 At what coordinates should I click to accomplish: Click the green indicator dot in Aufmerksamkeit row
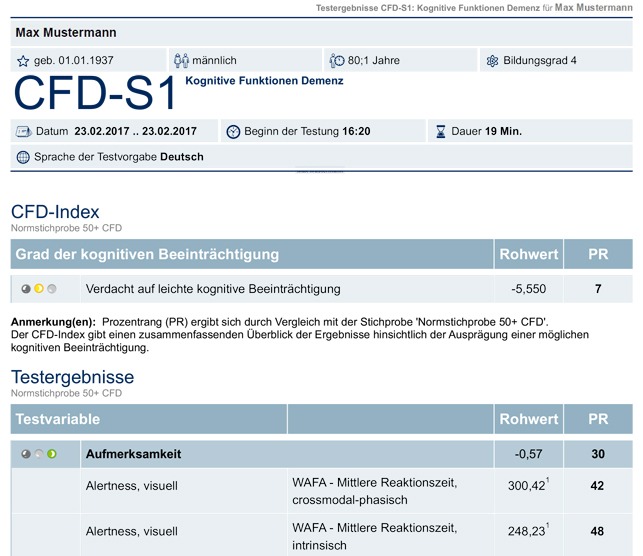coord(52,454)
